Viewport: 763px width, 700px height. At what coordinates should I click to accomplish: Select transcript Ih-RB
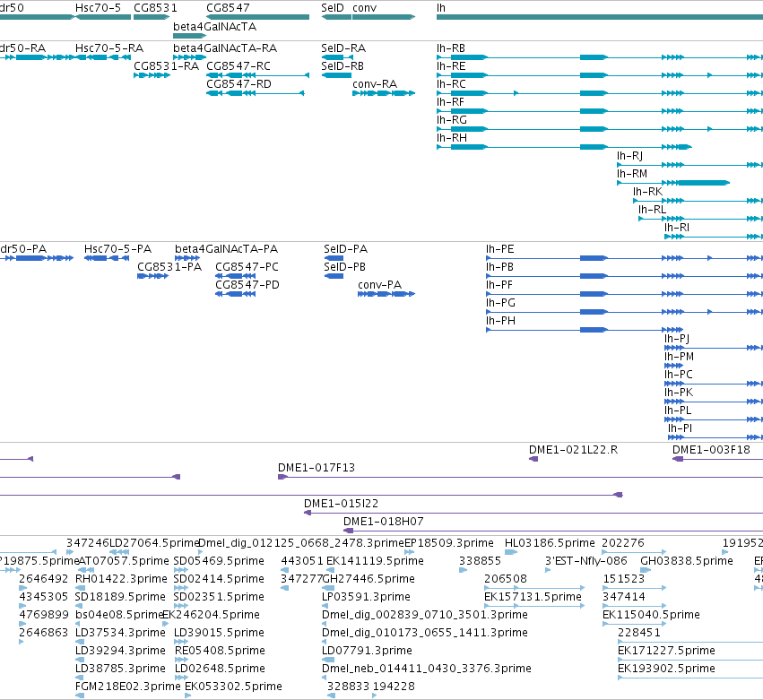pyautogui.click(x=451, y=48)
